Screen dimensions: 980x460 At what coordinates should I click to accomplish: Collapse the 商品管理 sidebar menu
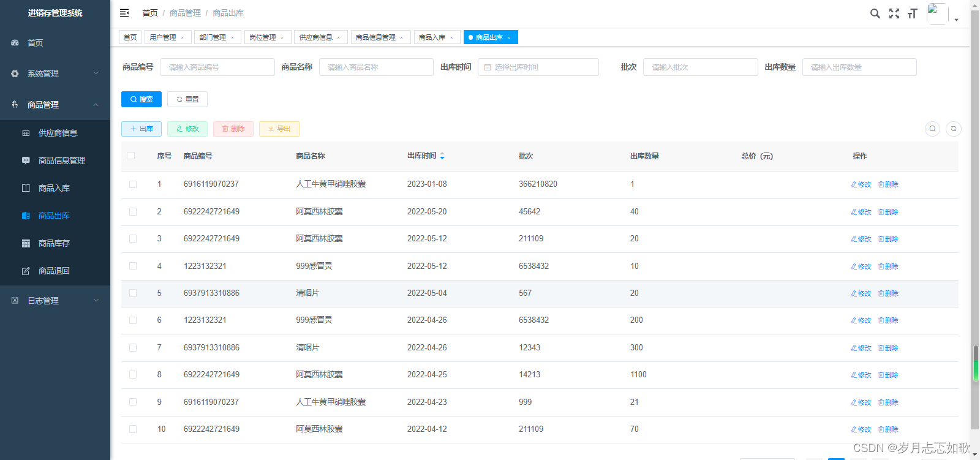point(55,105)
